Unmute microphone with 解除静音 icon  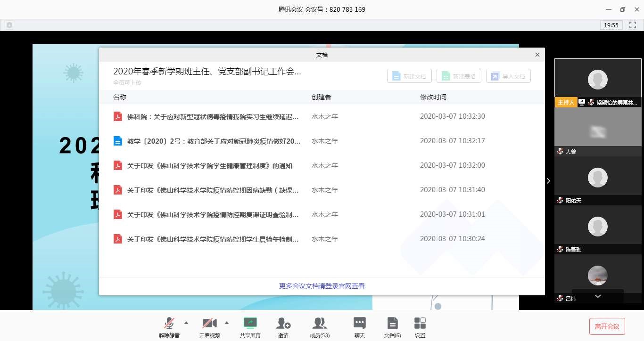(x=169, y=323)
